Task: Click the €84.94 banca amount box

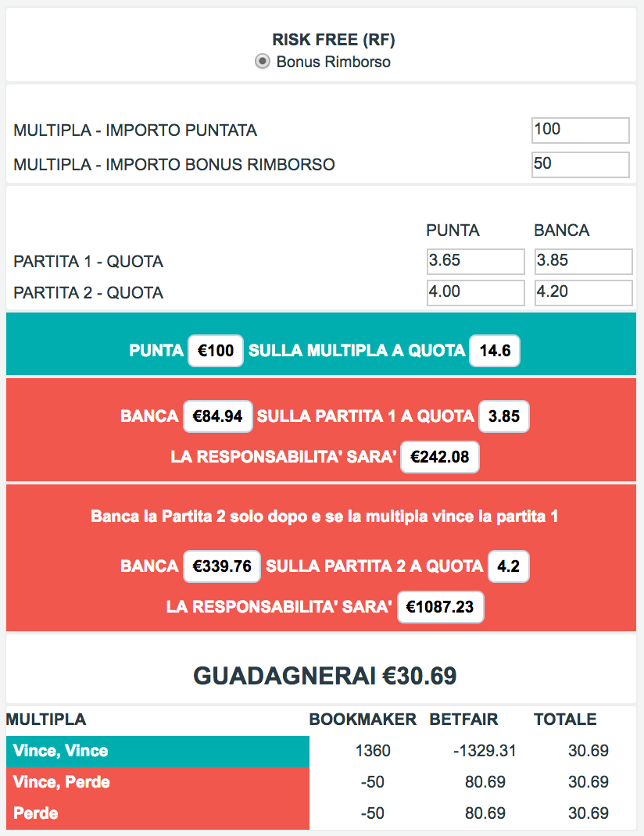Action: point(217,416)
